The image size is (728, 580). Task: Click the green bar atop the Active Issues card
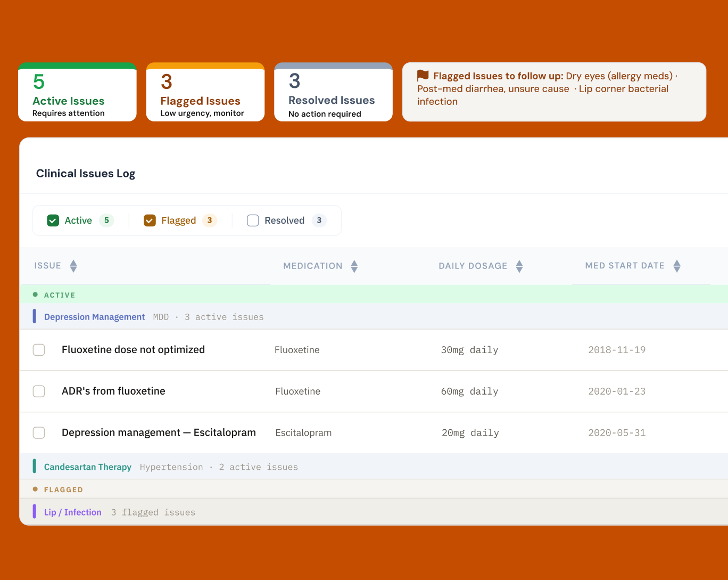click(77, 64)
